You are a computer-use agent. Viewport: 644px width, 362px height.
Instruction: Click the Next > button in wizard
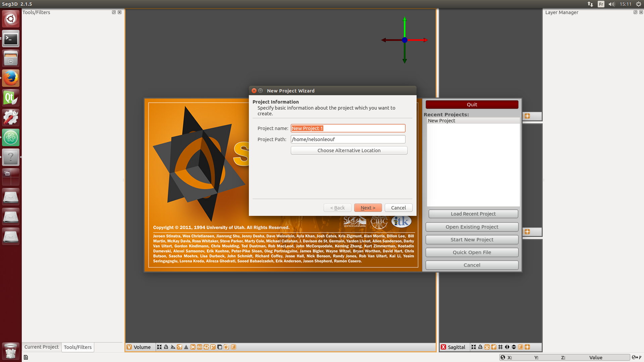click(x=368, y=208)
